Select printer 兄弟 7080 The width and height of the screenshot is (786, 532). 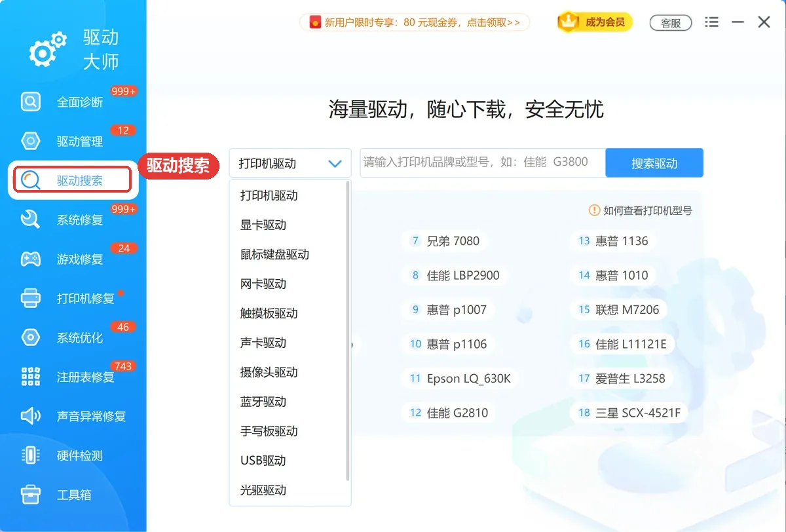tap(445, 241)
